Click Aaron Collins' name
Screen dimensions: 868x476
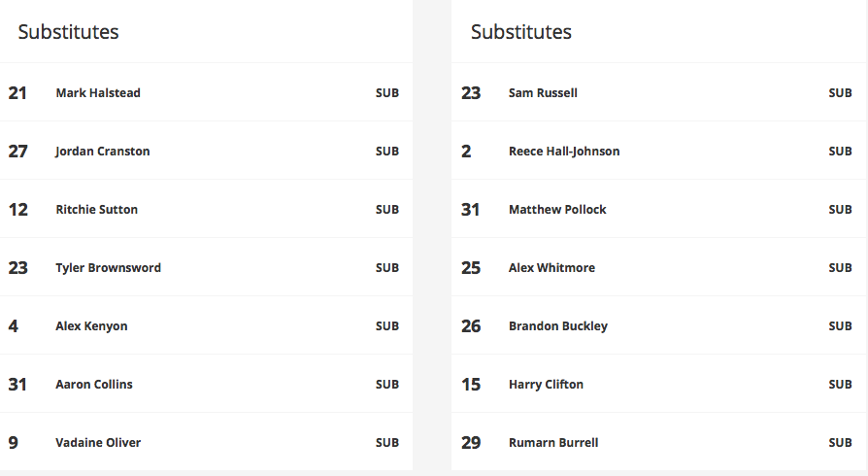point(94,384)
